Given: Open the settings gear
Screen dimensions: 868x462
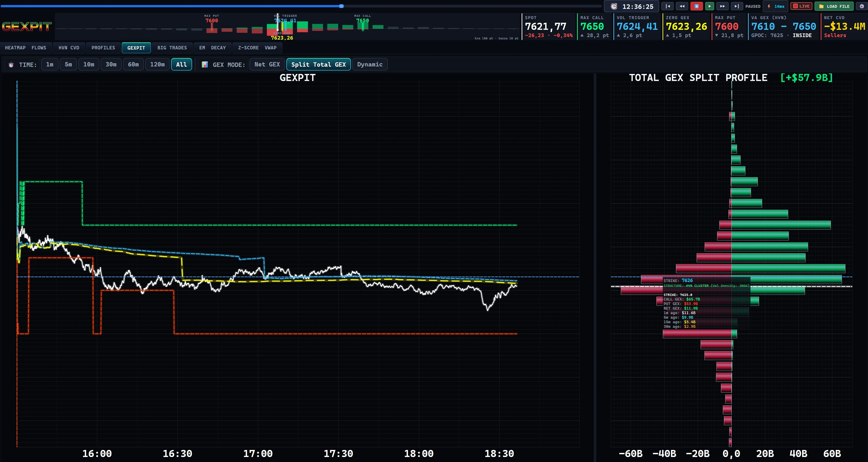Looking at the screenshot, I should click(x=862, y=6).
